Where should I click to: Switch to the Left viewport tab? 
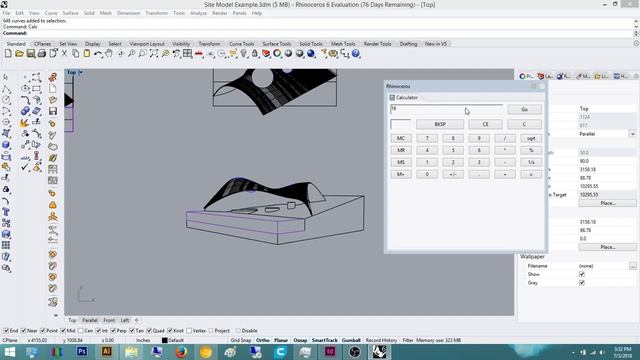[125, 320]
